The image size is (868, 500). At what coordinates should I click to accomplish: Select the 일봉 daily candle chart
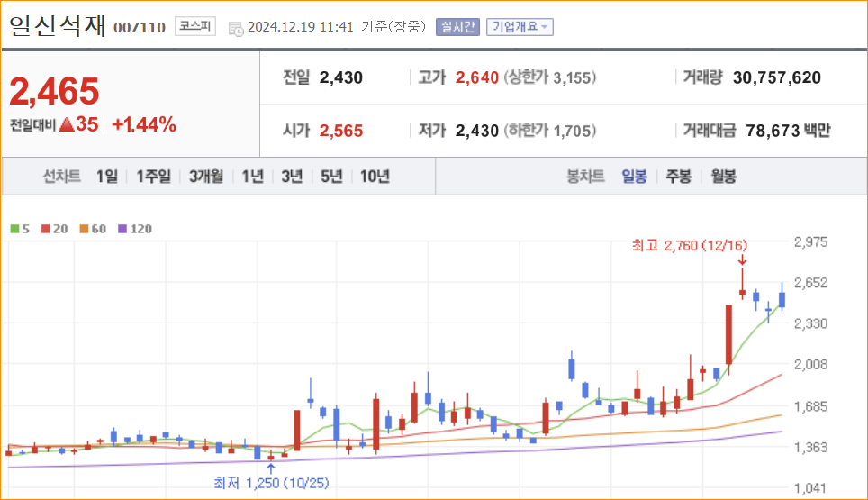635,177
